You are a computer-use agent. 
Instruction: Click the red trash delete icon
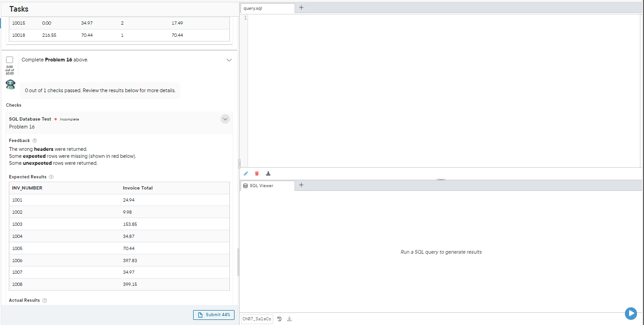tap(257, 174)
